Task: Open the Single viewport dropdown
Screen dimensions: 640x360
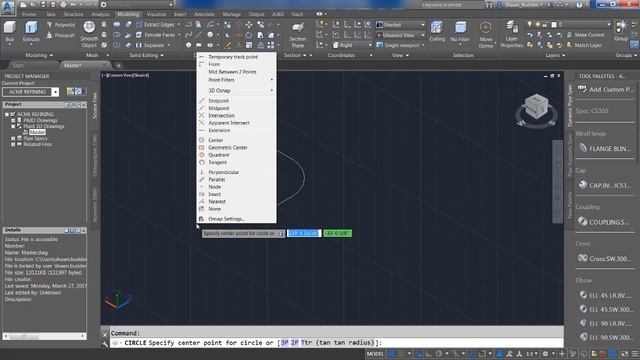Action: click(x=400, y=45)
